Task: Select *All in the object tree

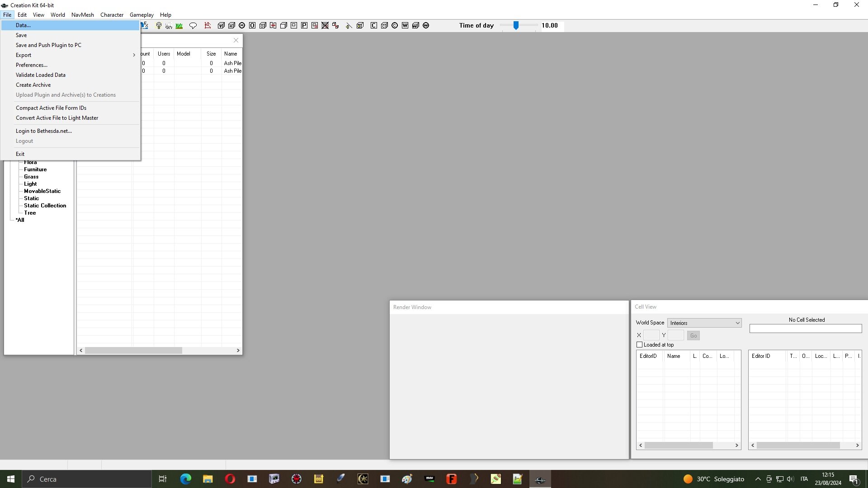Action: (x=20, y=220)
